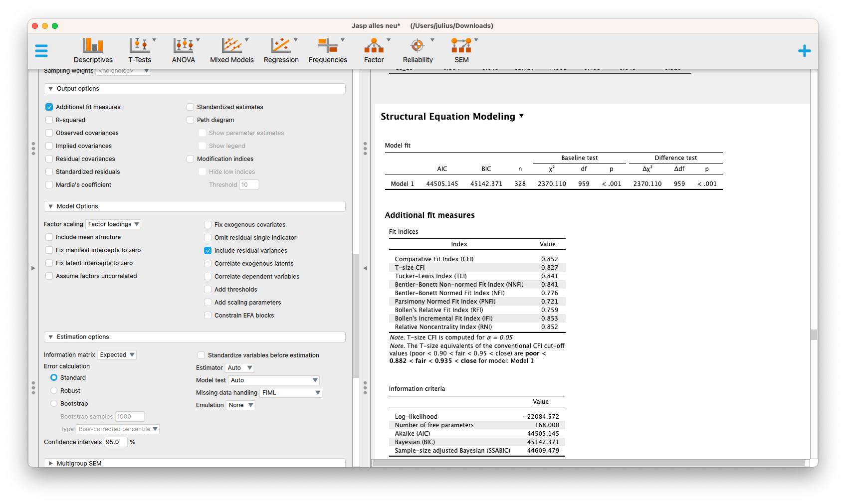Enable the Standardized estimates checkbox
This screenshot has width=846, height=504.
click(190, 107)
